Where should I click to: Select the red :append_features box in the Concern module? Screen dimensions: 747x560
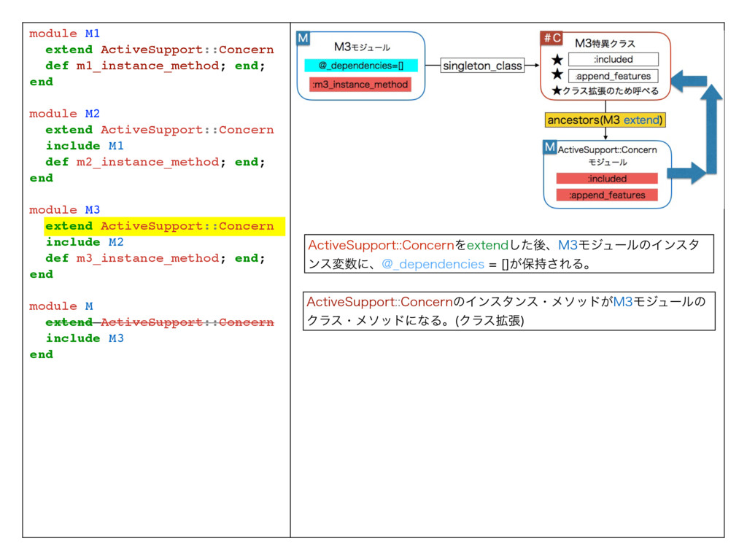(607, 195)
